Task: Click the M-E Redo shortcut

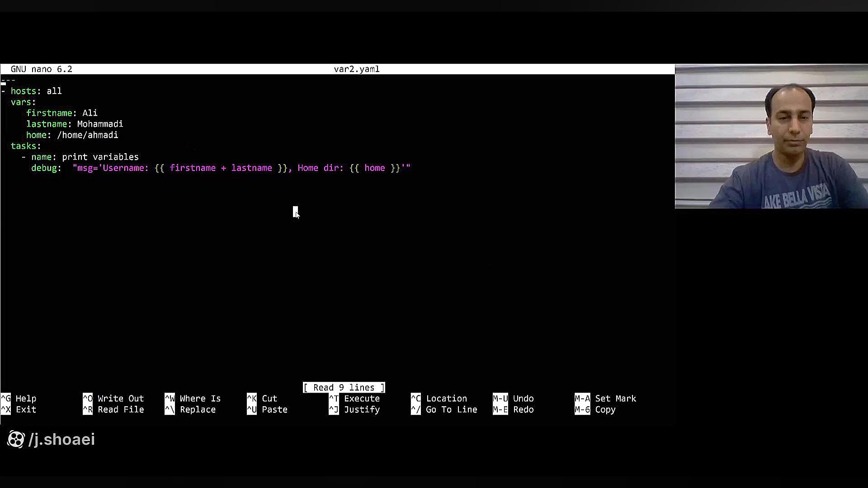Action: point(514,409)
